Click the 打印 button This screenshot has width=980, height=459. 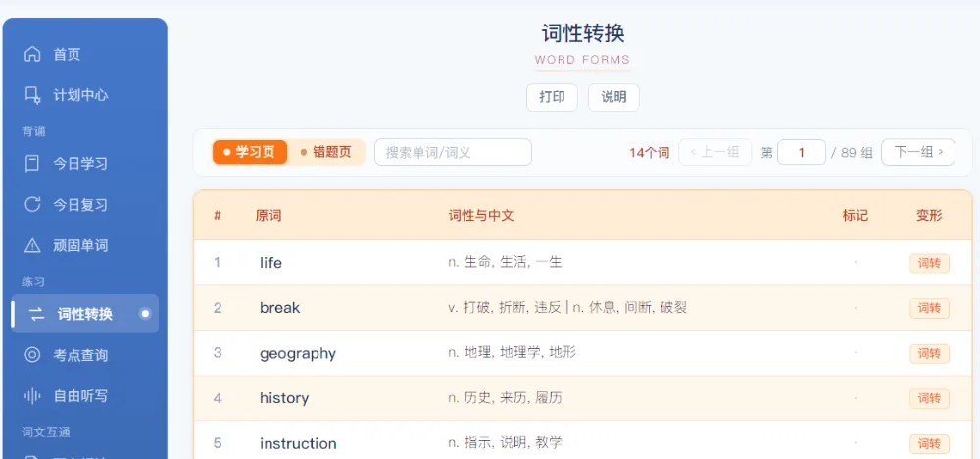[552, 97]
